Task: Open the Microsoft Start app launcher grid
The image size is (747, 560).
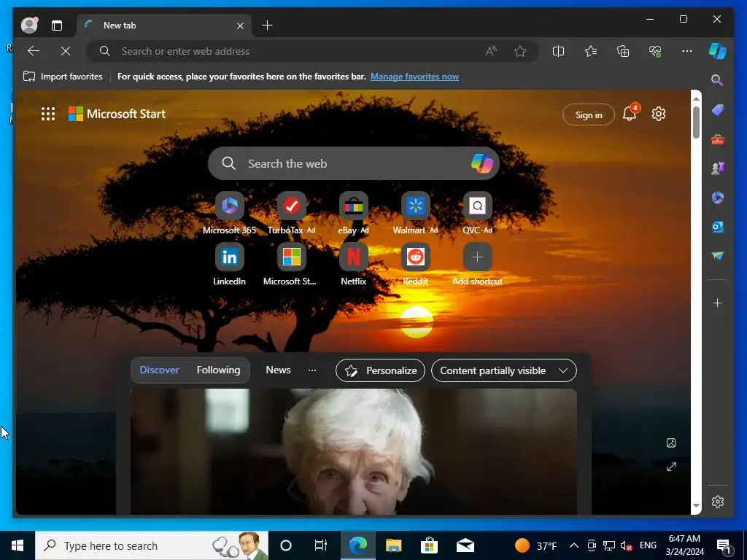Action: [48, 114]
